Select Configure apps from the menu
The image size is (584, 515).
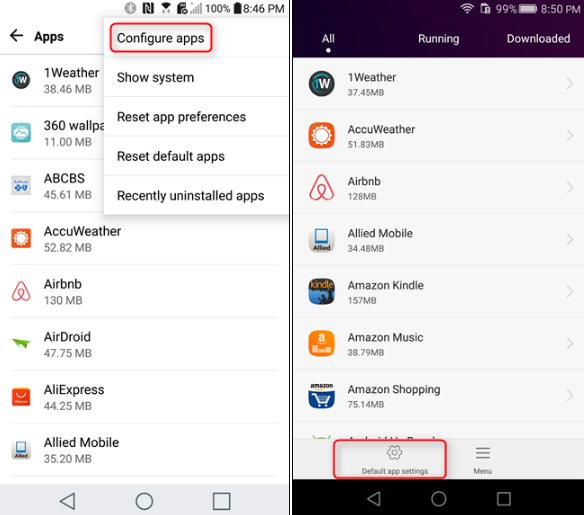(x=161, y=38)
